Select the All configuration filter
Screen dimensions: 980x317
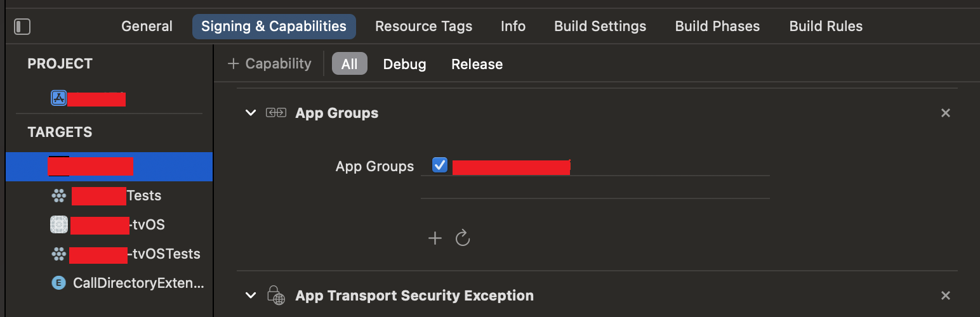(349, 64)
